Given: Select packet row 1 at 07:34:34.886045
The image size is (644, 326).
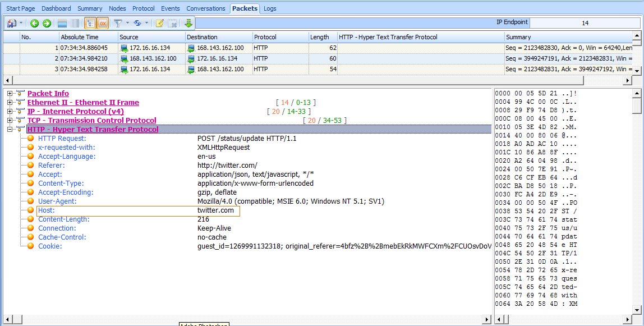Looking at the screenshot, I should click(318, 48).
